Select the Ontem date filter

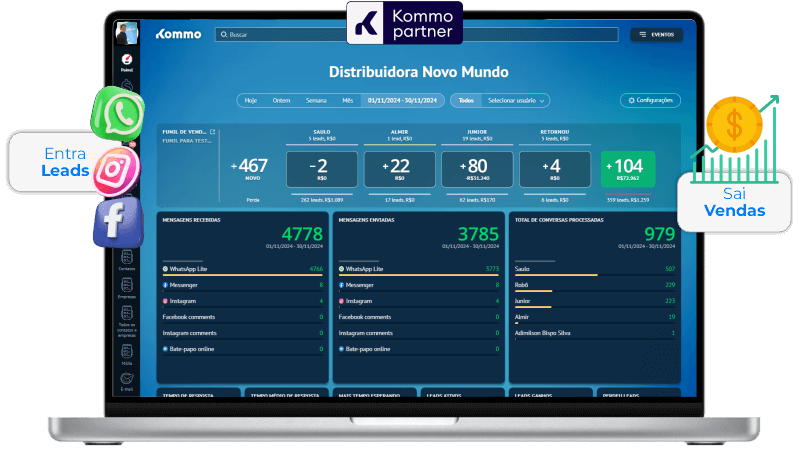(281, 100)
